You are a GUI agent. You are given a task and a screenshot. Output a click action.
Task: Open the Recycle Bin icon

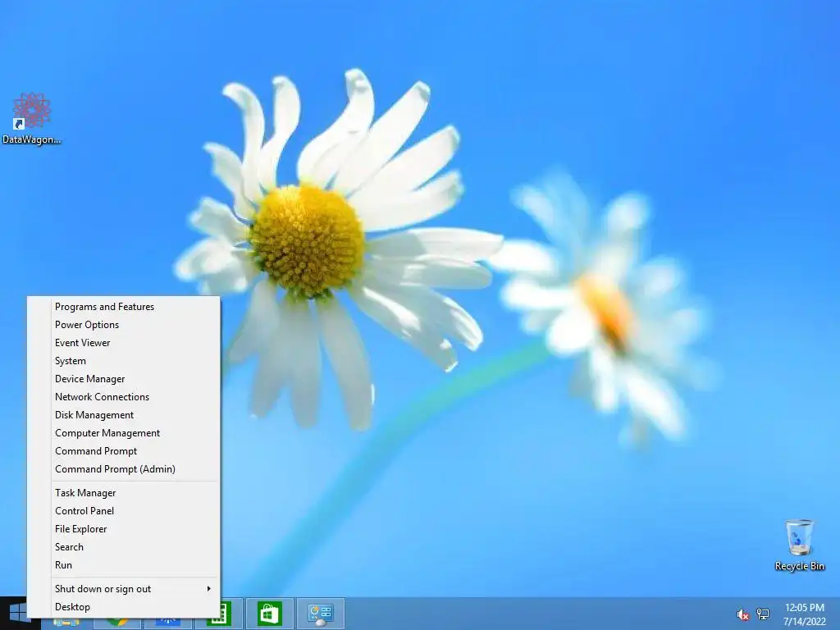[x=799, y=545]
